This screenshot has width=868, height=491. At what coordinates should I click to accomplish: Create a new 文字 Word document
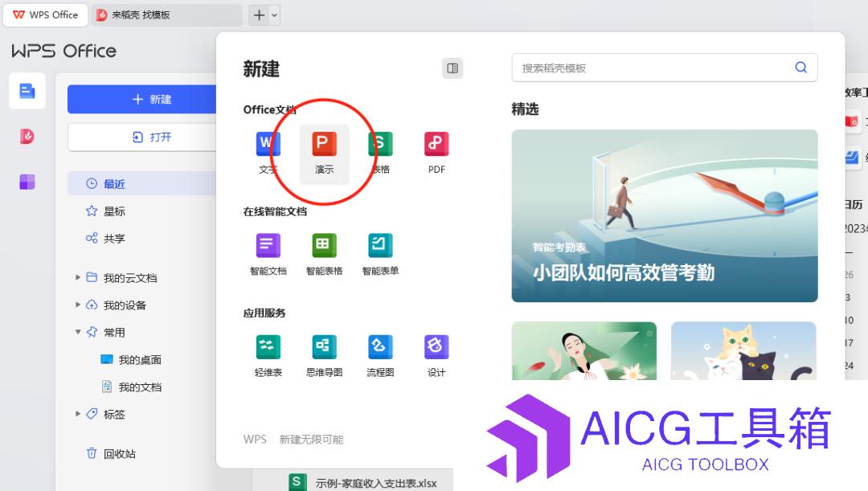point(268,153)
